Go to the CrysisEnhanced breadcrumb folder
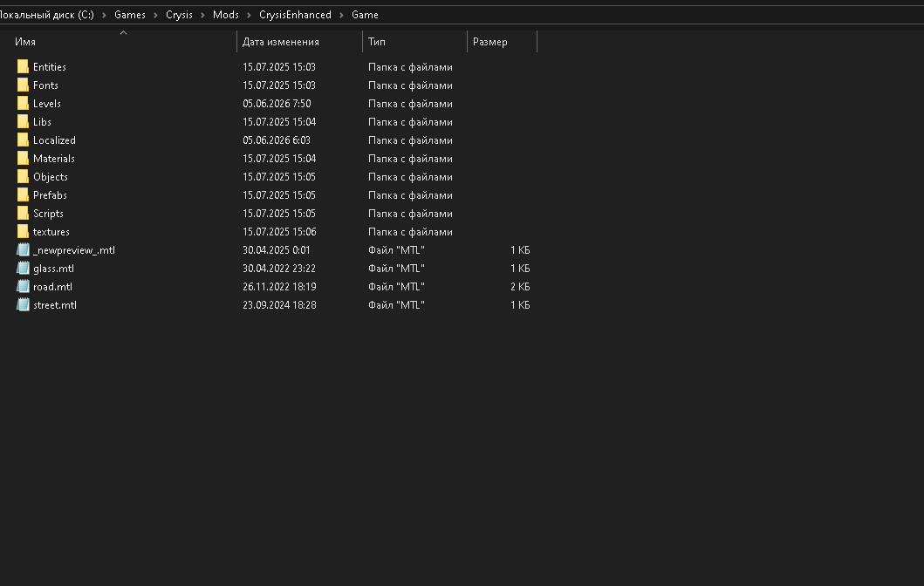The image size is (924, 586). click(x=295, y=15)
